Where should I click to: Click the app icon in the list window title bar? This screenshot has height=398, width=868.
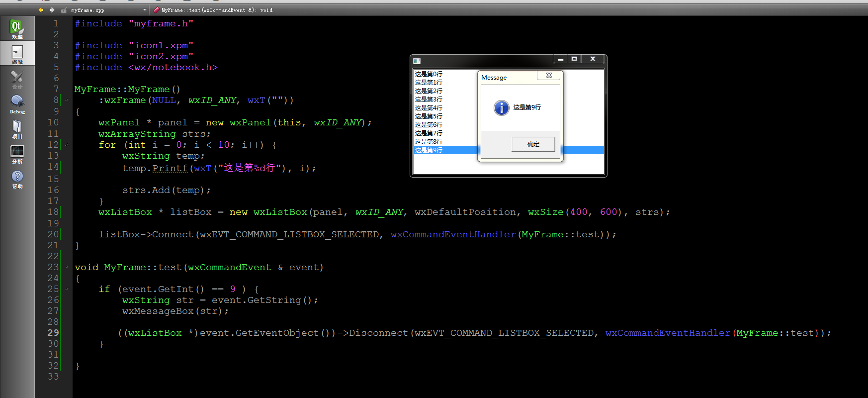point(417,61)
